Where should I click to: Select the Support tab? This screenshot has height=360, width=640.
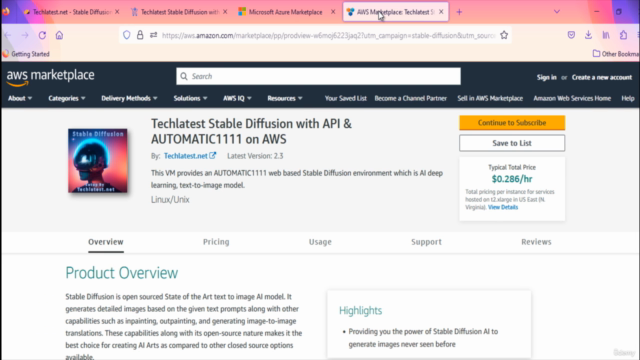[426, 242]
